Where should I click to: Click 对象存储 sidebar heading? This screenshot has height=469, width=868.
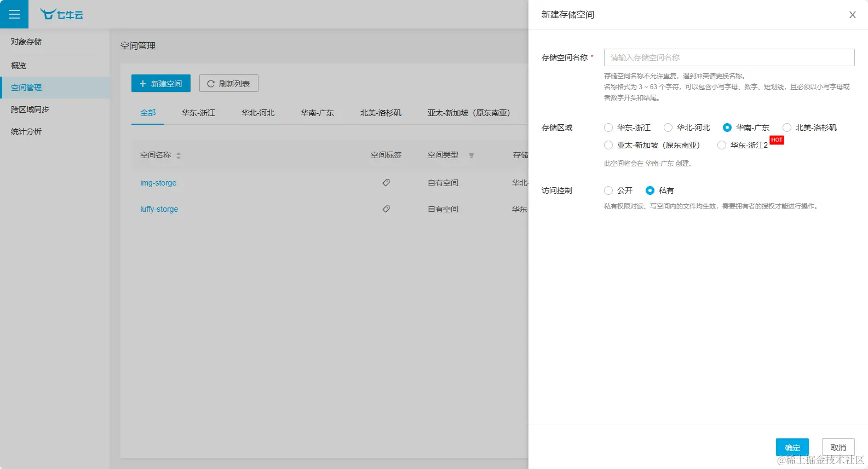click(26, 42)
